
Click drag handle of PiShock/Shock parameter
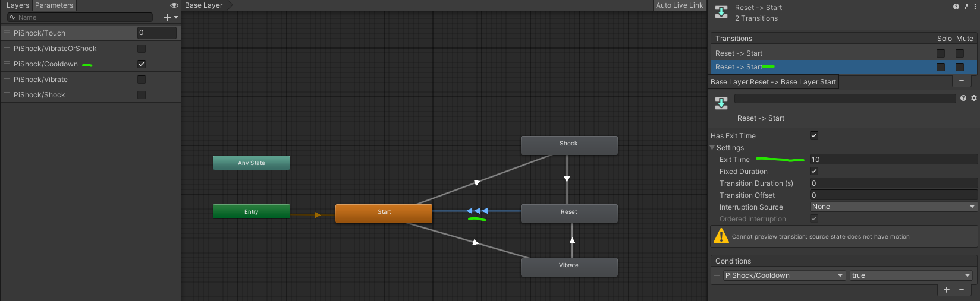(x=7, y=94)
